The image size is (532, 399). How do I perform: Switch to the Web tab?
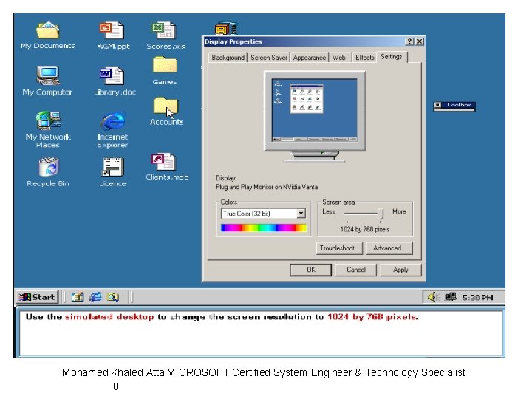[x=338, y=58]
